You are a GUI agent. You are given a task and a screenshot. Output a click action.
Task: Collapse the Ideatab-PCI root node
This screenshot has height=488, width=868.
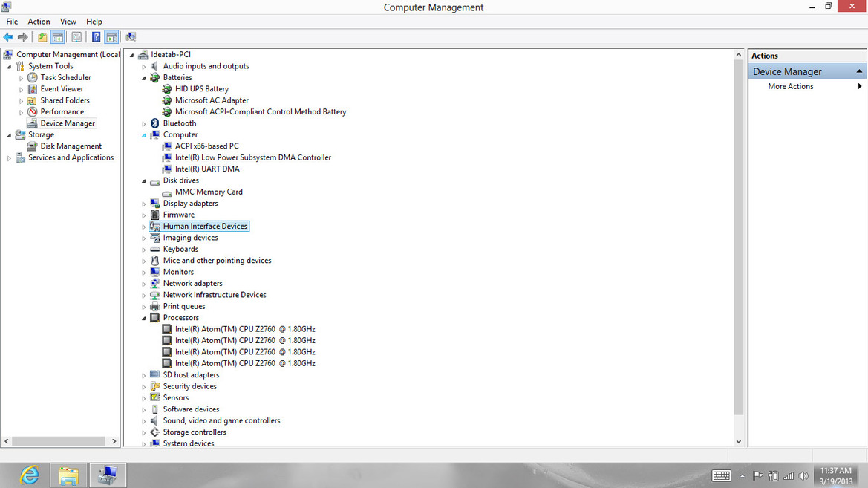pos(131,55)
